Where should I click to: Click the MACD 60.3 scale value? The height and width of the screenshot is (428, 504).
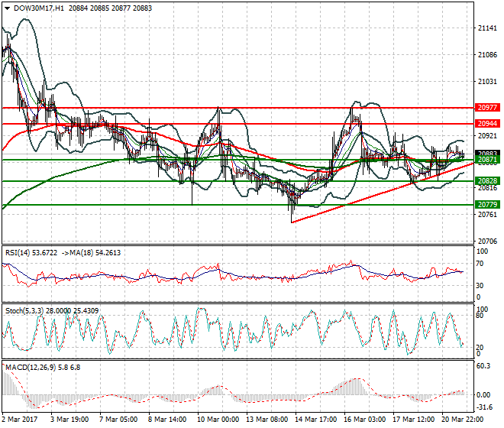coord(483,366)
